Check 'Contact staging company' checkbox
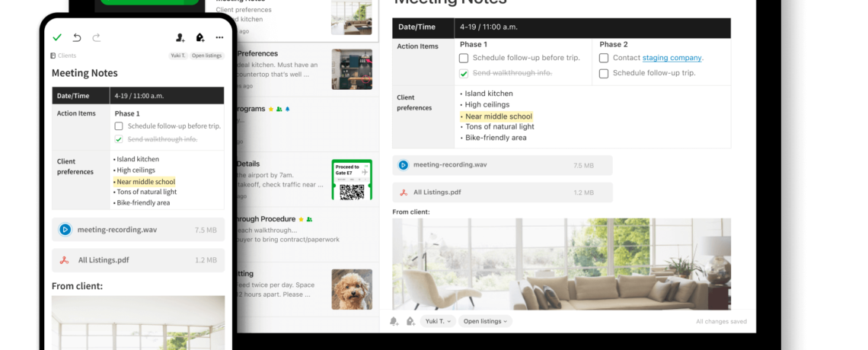 604,58
